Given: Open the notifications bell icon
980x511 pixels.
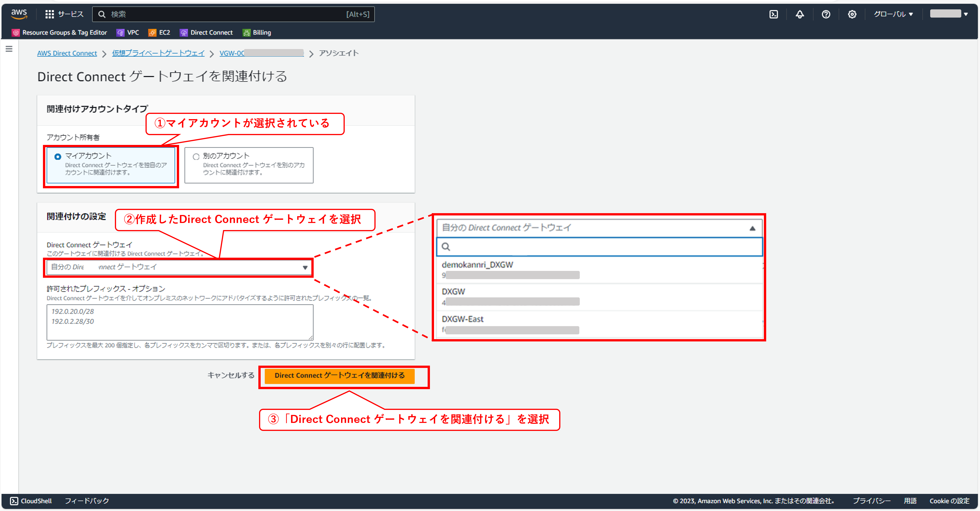Looking at the screenshot, I should click(x=800, y=14).
